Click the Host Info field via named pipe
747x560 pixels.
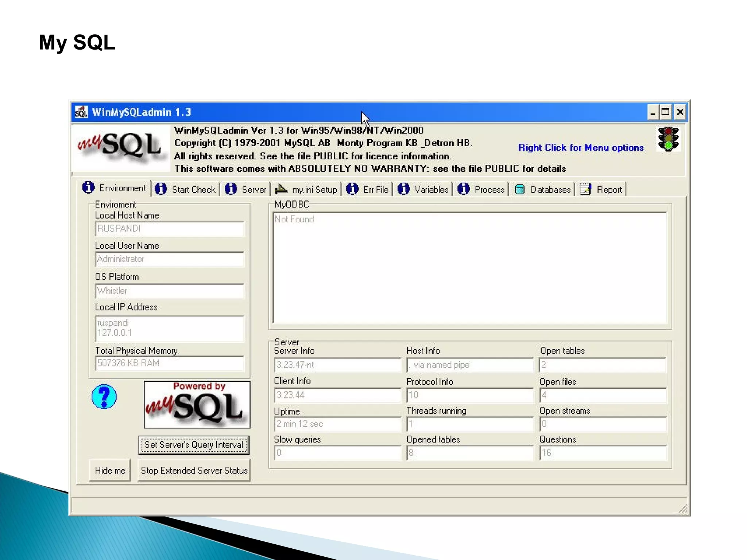[470, 365]
